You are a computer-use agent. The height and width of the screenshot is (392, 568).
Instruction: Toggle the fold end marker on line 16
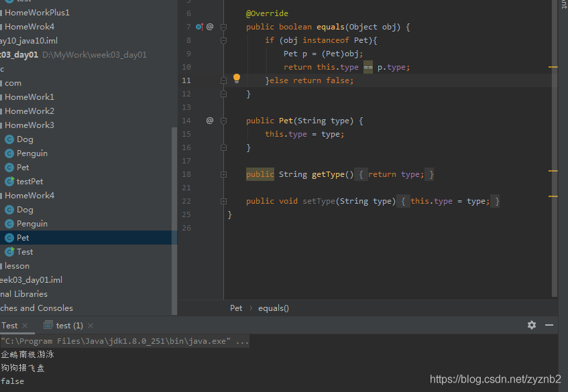click(223, 147)
